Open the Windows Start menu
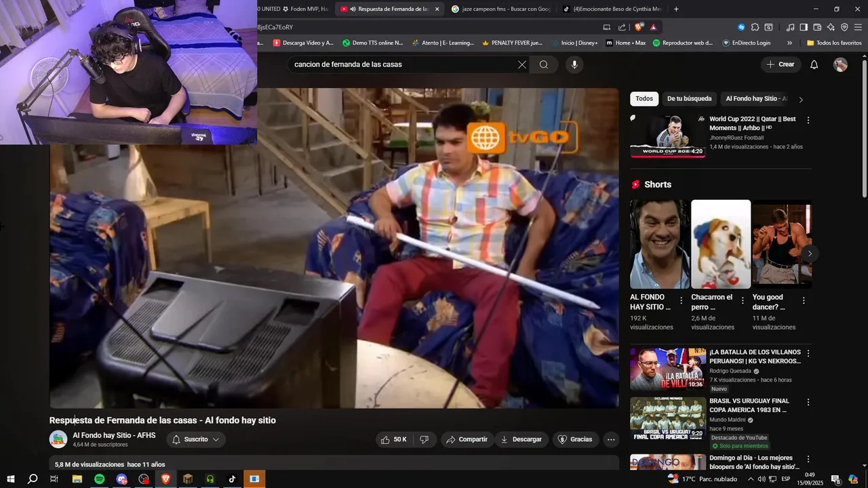 click(10, 479)
